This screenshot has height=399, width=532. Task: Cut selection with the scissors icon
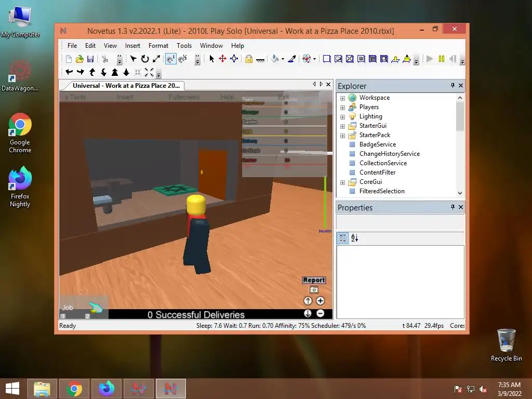click(105, 59)
